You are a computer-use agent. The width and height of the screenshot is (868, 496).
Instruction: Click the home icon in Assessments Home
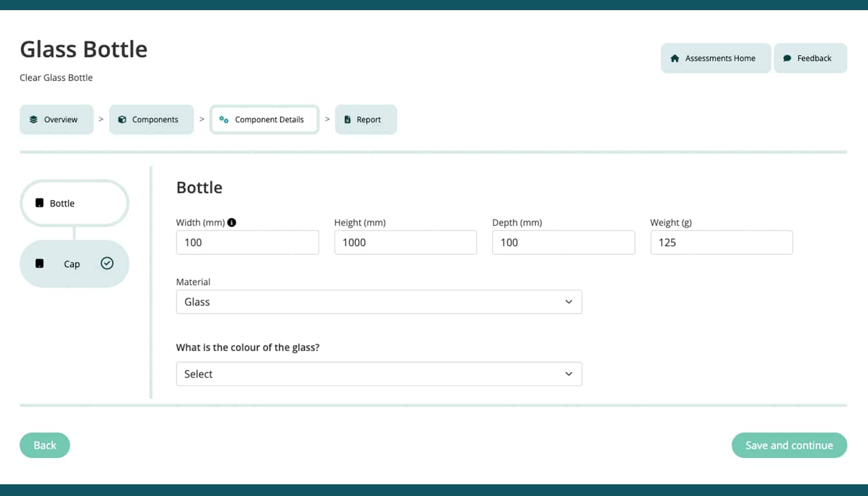(674, 58)
